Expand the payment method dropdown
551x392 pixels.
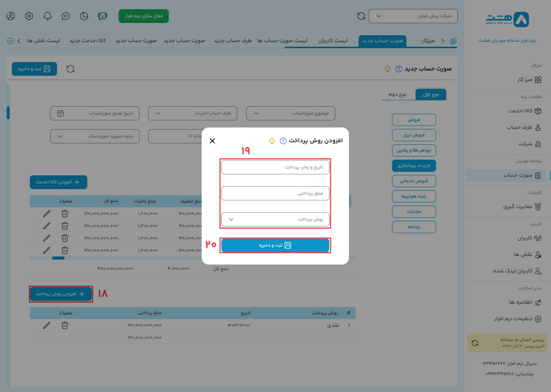tap(275, 219)
